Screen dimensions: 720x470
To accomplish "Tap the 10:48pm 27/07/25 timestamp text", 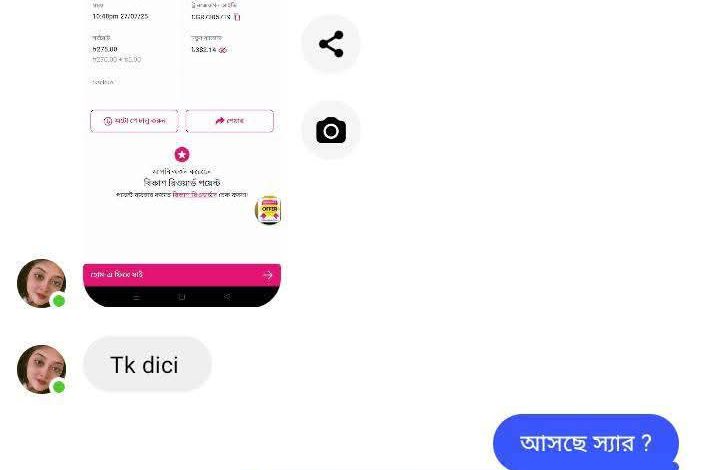I will (120, 17).
